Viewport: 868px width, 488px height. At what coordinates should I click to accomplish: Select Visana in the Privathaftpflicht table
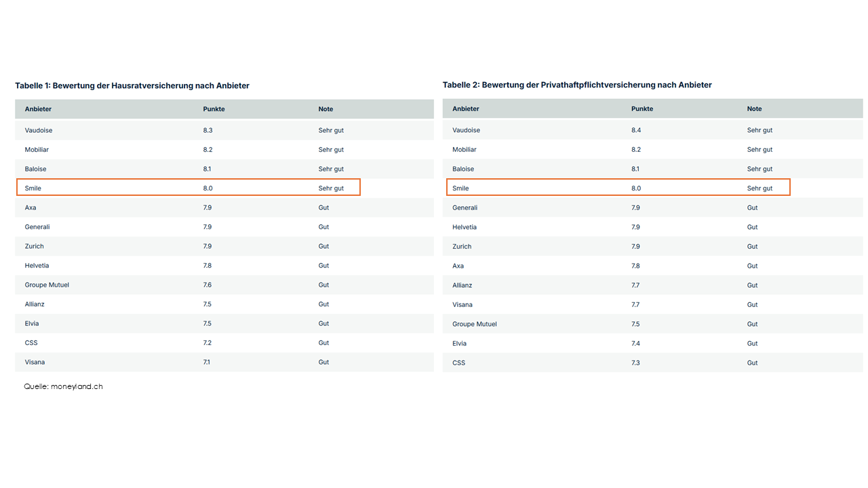coord(462,305)
